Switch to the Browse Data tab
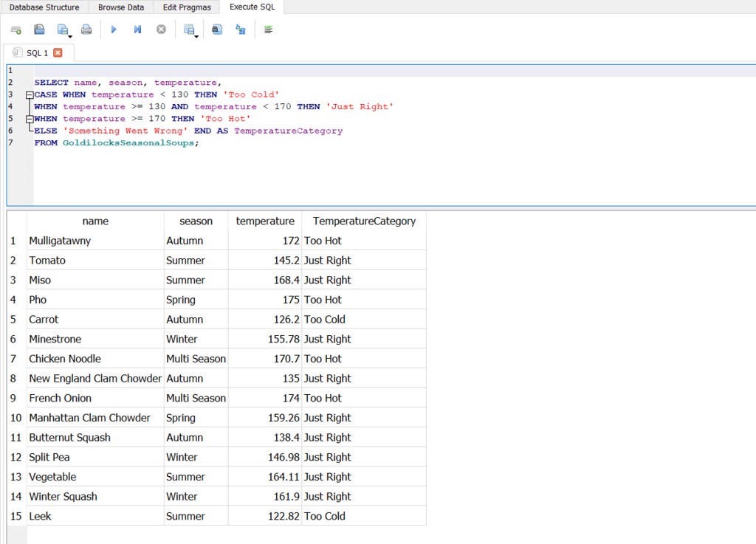The image size is (756, 544). point(120,7)
